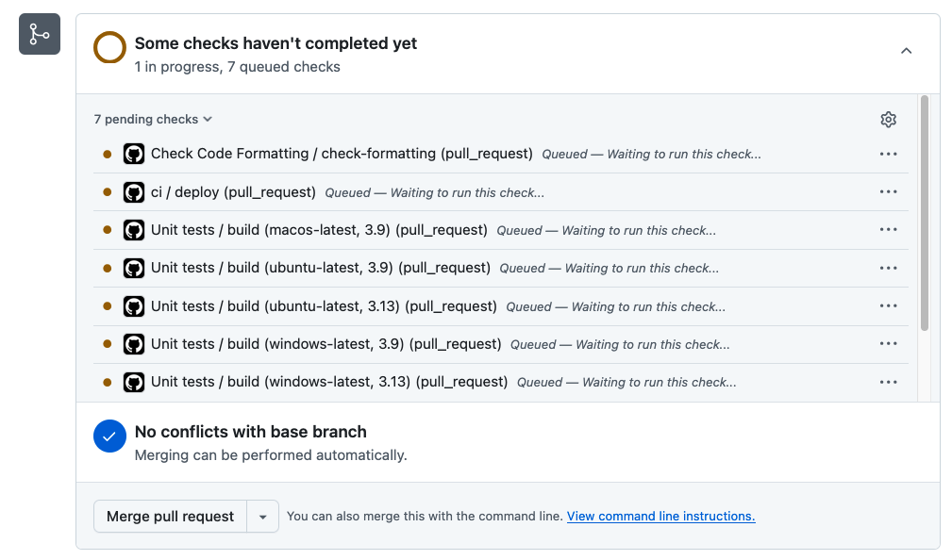Open three-dot menu for macos-latest 3.9 build
This screenshot has height=560, width=952.
pyautogui.click(x=888, y=230)
